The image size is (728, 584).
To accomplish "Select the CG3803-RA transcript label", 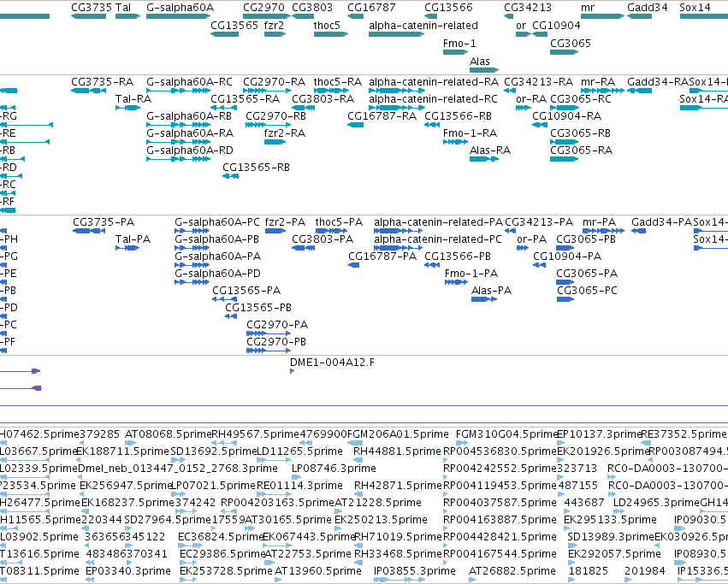I will pos(323,99).
